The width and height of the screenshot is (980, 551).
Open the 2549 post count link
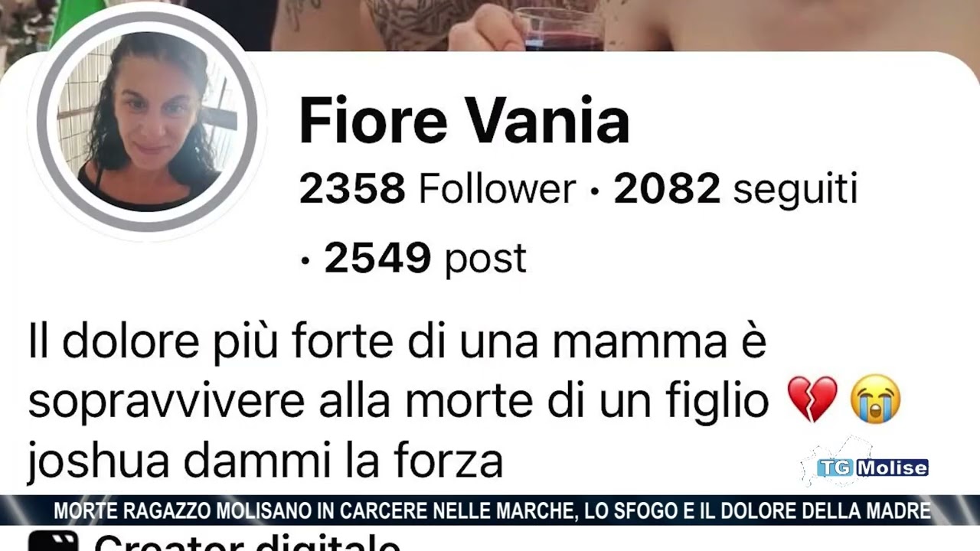[x=425, y=258]
